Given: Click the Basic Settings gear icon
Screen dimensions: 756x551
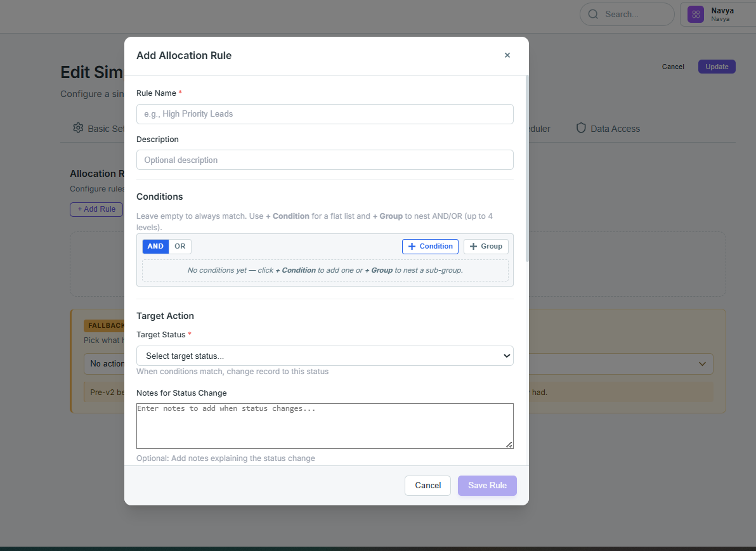Looking at the screenshot, I should pos(78,127).
